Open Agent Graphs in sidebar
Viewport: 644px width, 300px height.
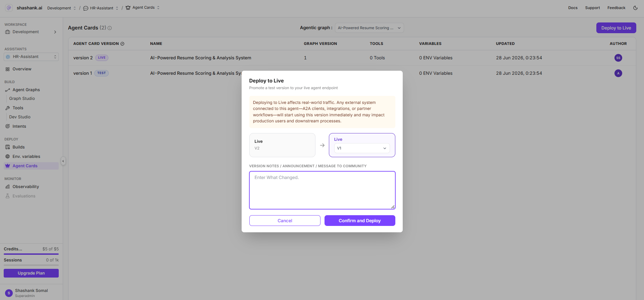pos(26,90)
